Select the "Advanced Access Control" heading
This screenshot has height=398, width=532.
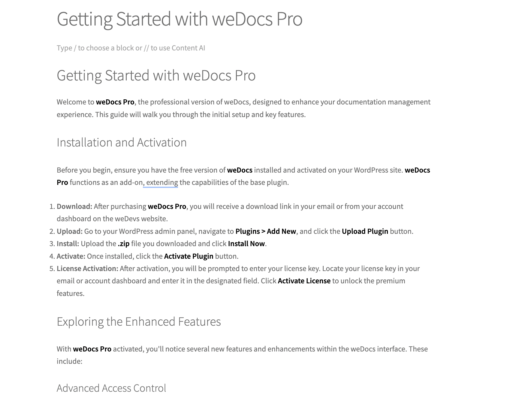click(x=111, y=388)
